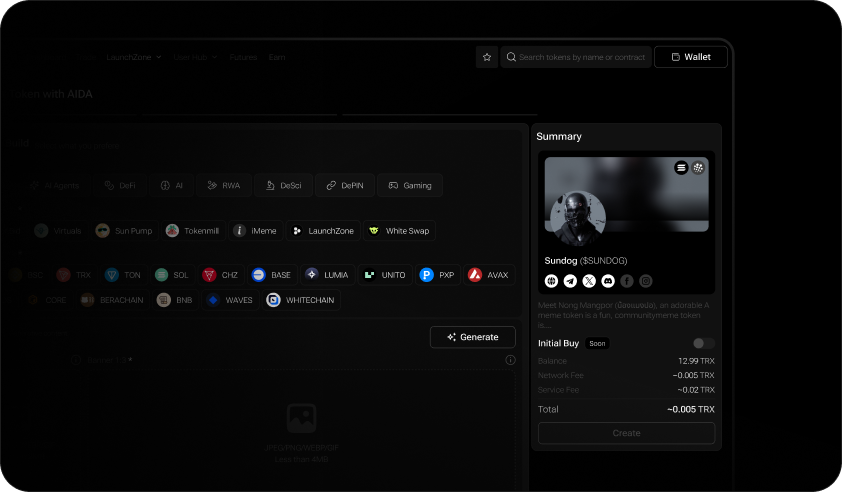The height and width of the screenshot is (492, 842).
Task: Open the Wallet button
Action: (690, 57)
